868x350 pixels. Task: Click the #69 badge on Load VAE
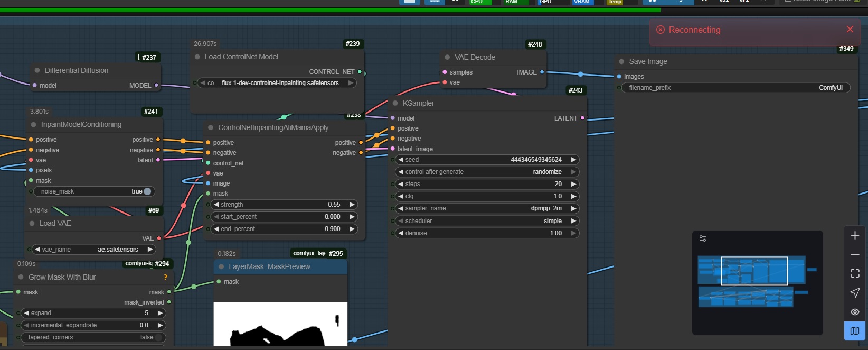point(154,210)
